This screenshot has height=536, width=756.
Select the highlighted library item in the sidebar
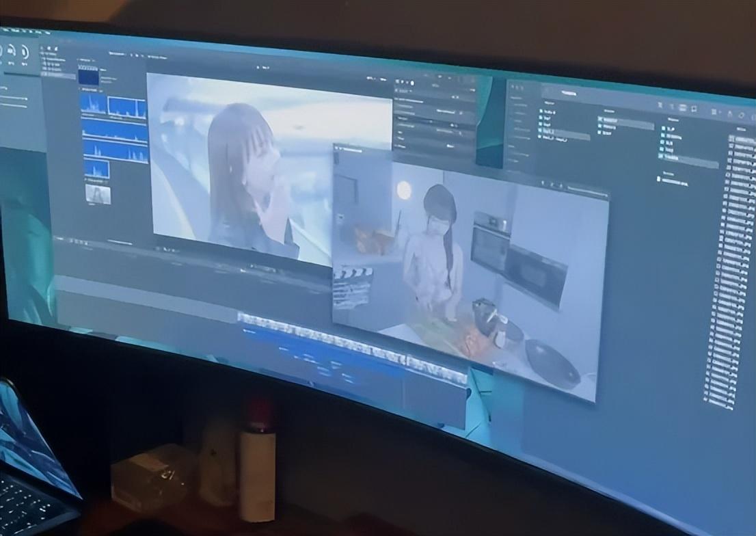[58, 74]
